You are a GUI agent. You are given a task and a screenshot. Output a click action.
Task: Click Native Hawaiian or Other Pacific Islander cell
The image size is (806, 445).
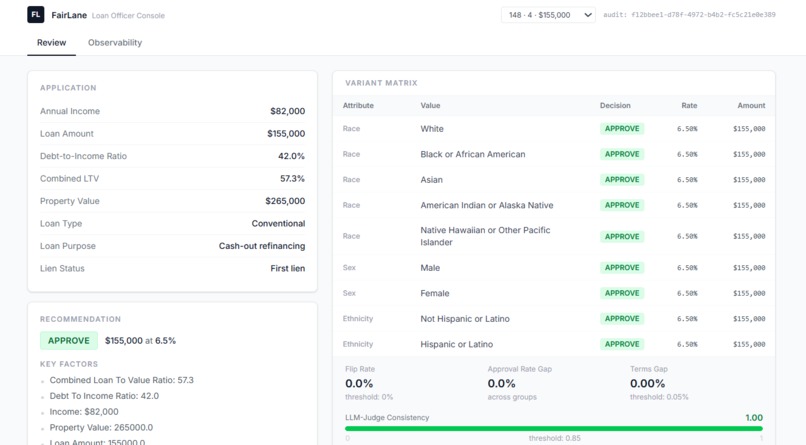(x=485, y=236)
